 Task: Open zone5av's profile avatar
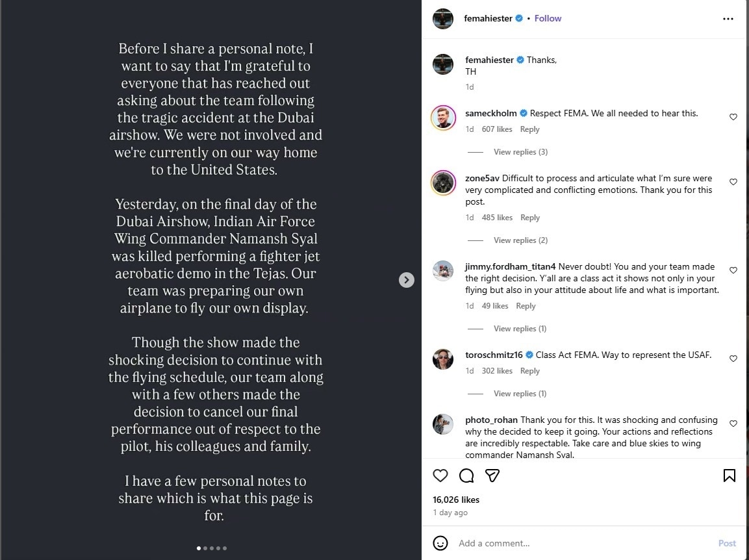(443, 183)
